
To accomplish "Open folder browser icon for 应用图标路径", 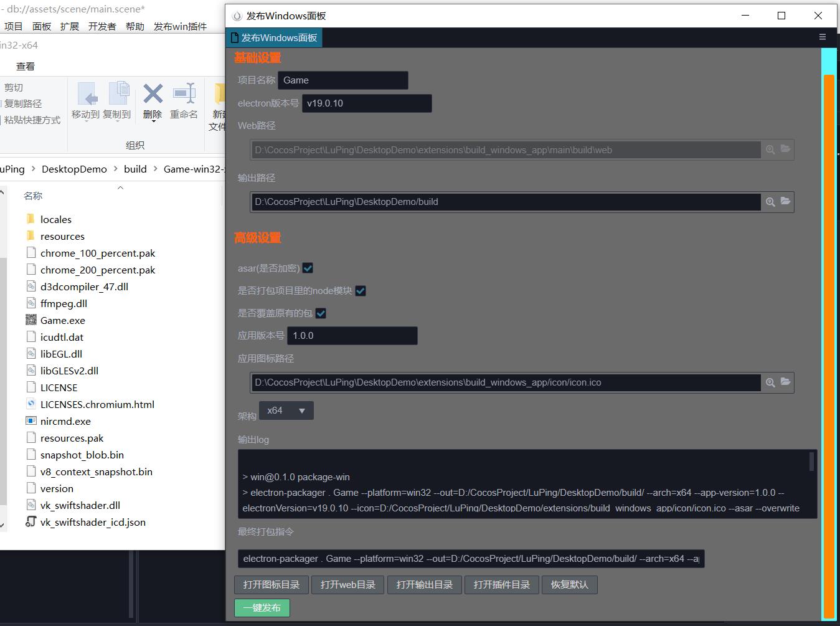I will click(x=785, y=382).
